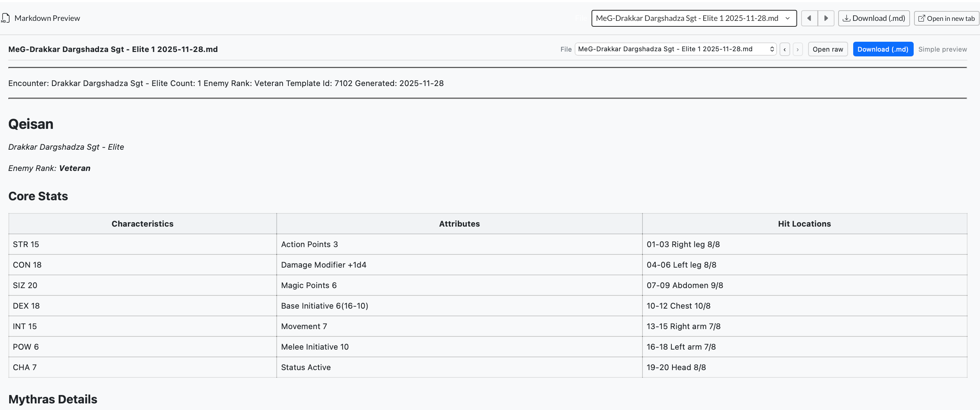Viewport: 980px width, 410px height.
Task: Open the inner File select dropdown
Action: click(675, 49)
